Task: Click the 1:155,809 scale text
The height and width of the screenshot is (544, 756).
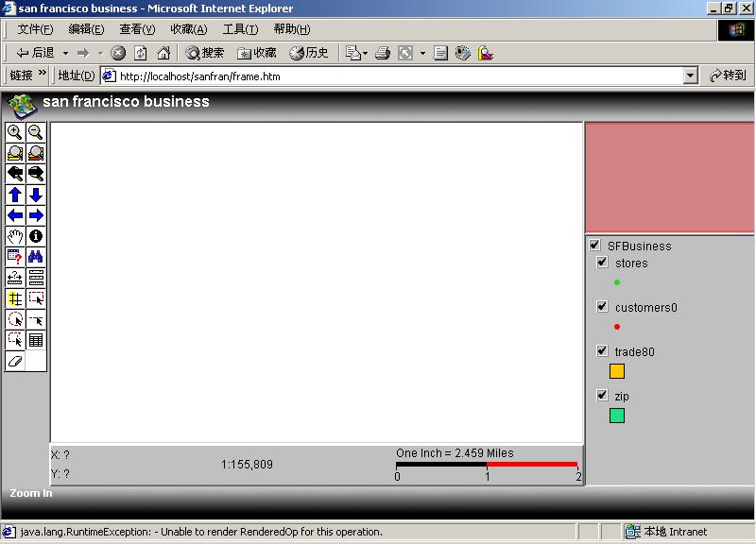Action: point(247,465)
